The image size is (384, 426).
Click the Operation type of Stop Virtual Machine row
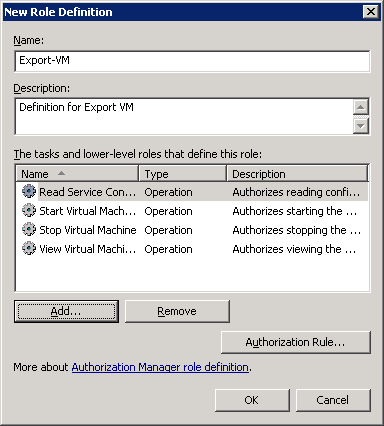tap(168, 230)
